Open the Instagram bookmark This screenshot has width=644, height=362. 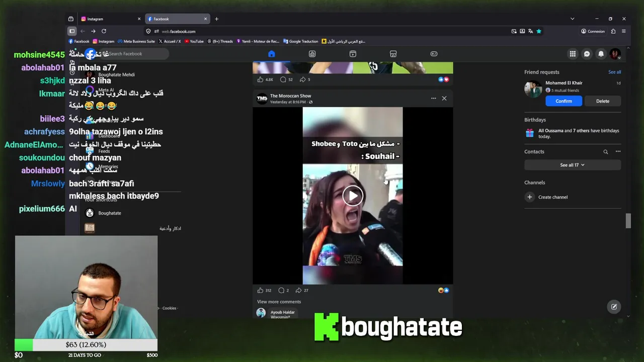point(104,41)
